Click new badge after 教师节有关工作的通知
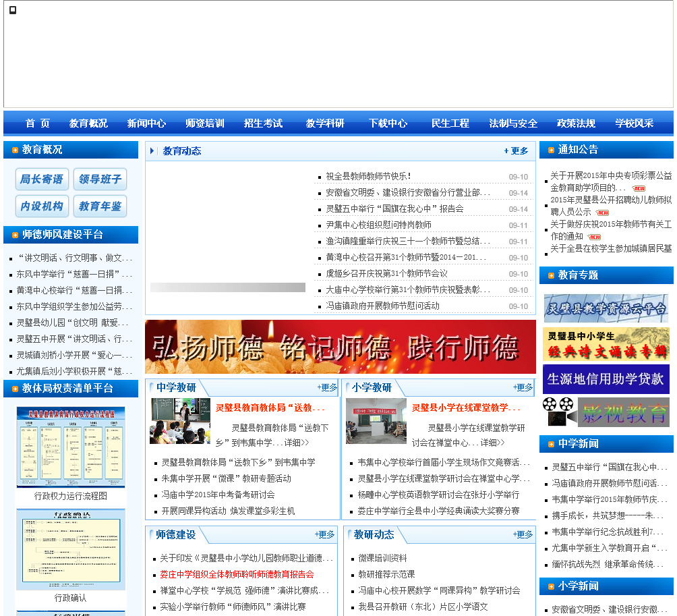The width and height of the screenshot is (677, 616). [595, 237]
